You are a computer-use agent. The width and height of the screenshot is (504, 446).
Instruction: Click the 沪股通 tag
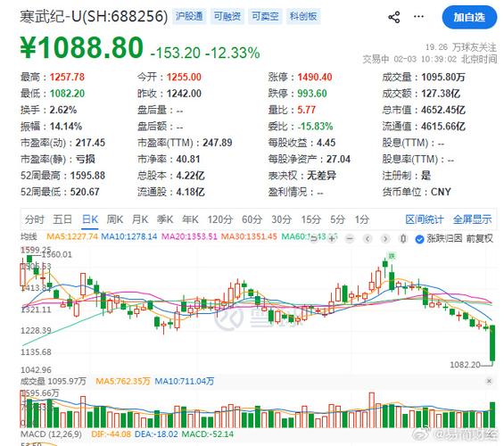[189, 16]
